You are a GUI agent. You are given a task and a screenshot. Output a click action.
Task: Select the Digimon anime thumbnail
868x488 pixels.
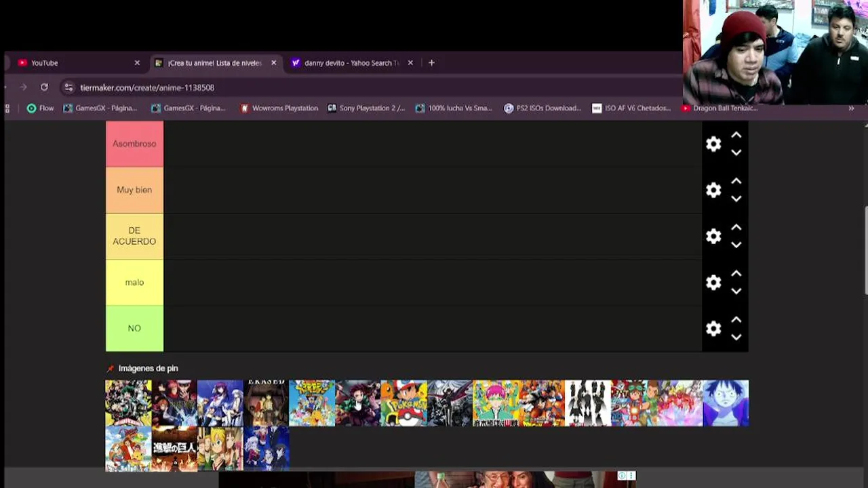pos(312,403)
